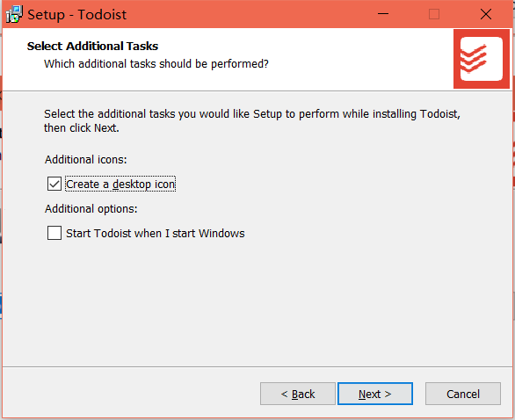
Task: Click the grayed-out maximize button
Action: click(434, 14)
